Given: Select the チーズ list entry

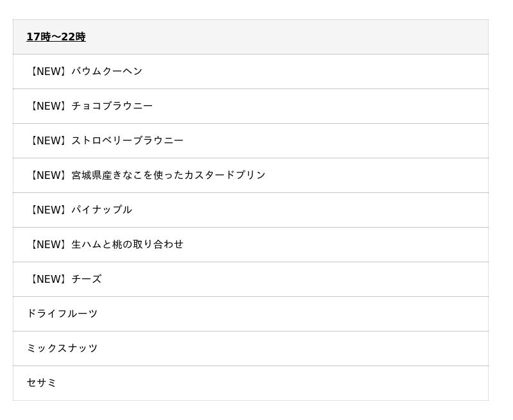Looking at the screenshot, I should [x=86, y=279].
